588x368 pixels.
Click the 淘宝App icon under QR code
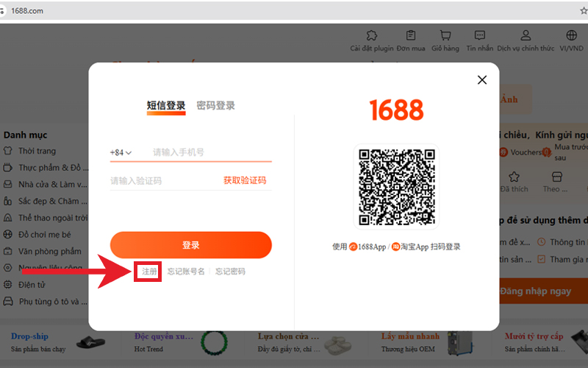[x=395, y=247]
